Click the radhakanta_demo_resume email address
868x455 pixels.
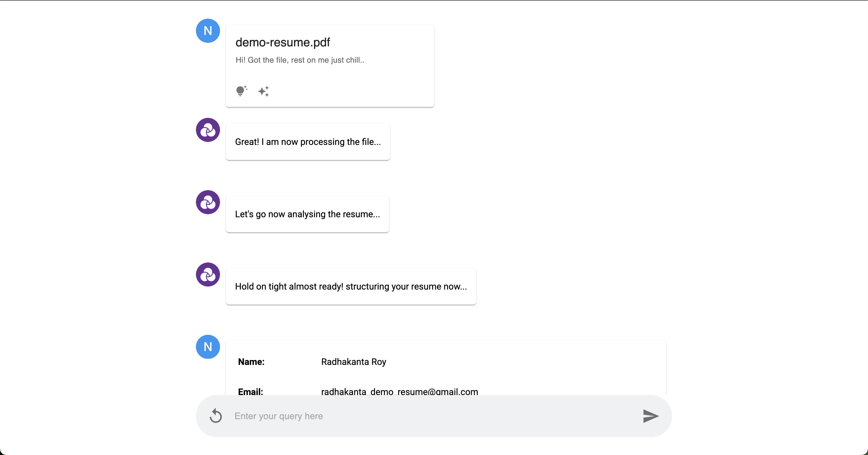pos(399,391)
